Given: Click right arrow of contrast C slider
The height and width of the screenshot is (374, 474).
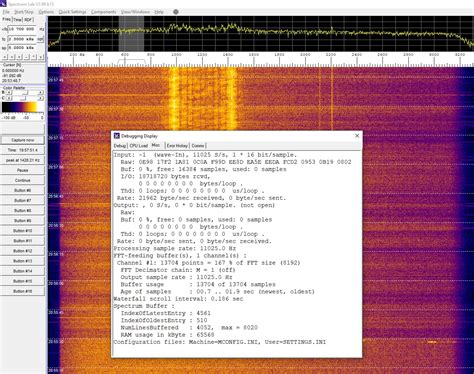Looking at the screenshot, I should [x=41, y=98].
